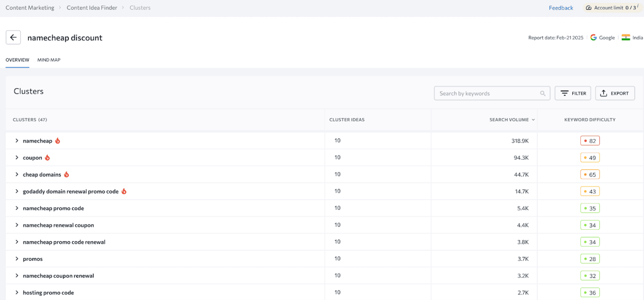
Task: Click the keyword difficulty badge 36
Action: [590, 292]
